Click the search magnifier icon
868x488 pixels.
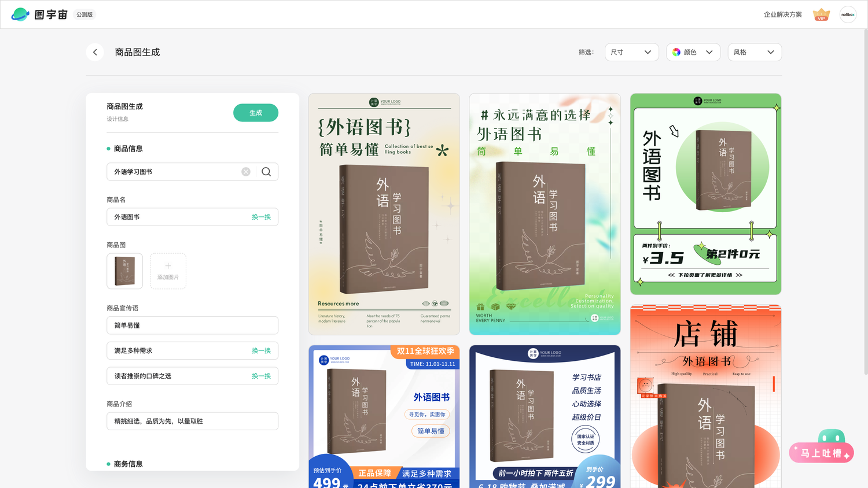coord(266,172)
